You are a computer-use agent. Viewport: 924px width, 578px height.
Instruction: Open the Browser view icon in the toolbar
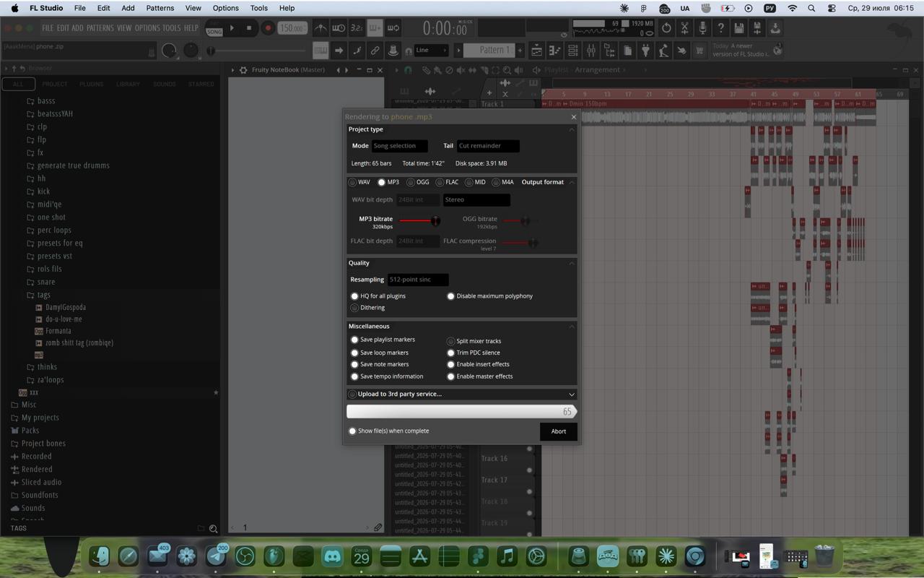609,51
